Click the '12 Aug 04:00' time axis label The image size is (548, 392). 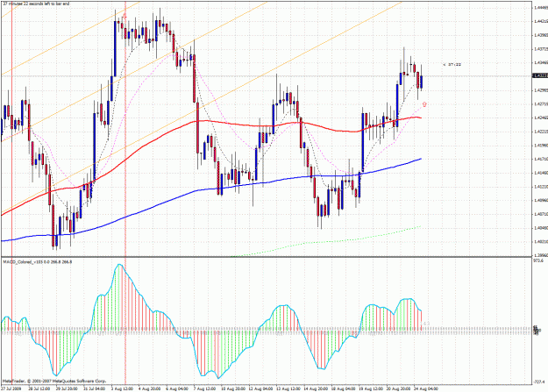[260, 388]
